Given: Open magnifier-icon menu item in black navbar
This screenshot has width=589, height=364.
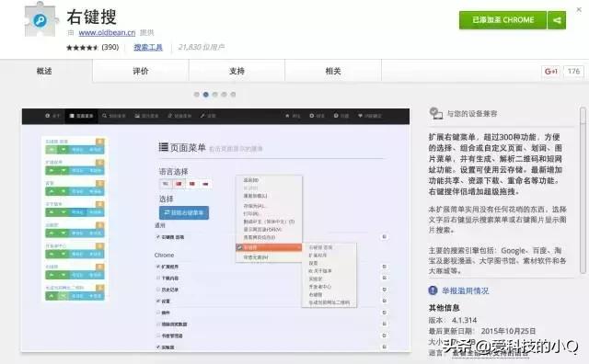Looking at the screenshot, I should coord(114,116).
